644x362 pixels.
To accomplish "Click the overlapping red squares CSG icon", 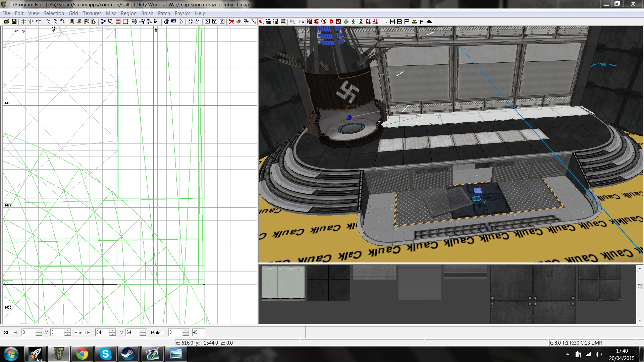I will pos(111,21).
